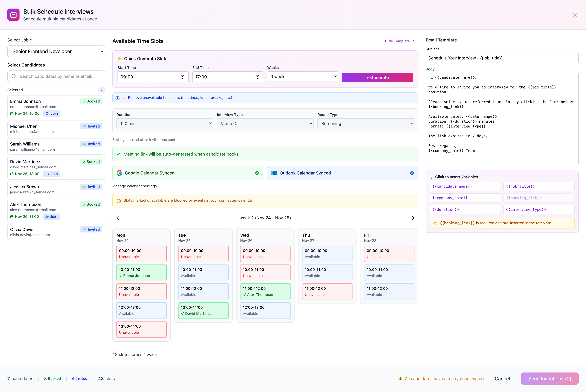586x392 pixels.
Task: Click Join for Emma Johnson's interview
Action: tap(52, 113)
